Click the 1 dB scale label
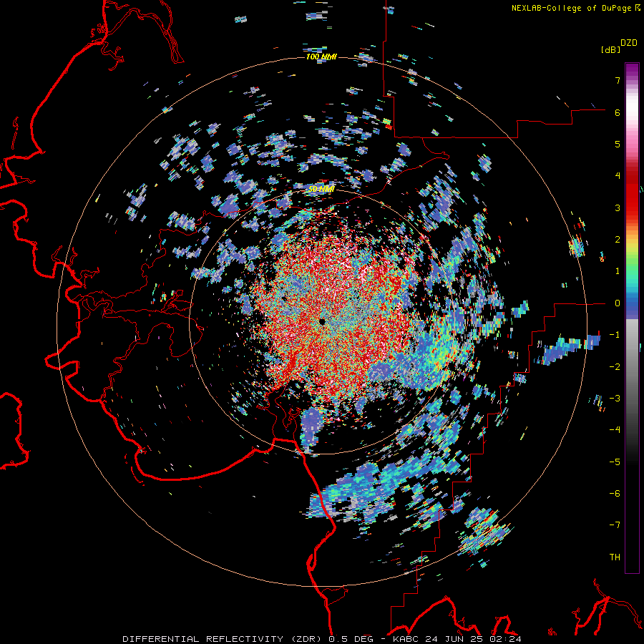The width and height of the screenshot is (644, 644). click(618, 271)
